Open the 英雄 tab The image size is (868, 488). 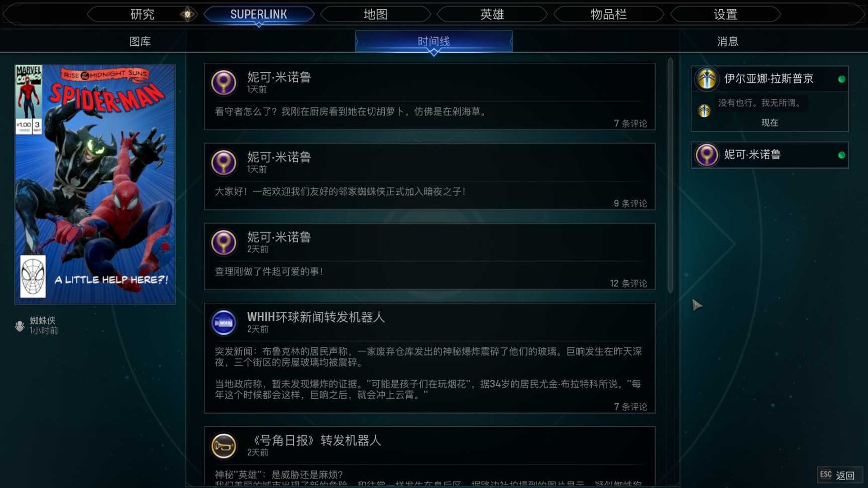(x=492, y=15)
